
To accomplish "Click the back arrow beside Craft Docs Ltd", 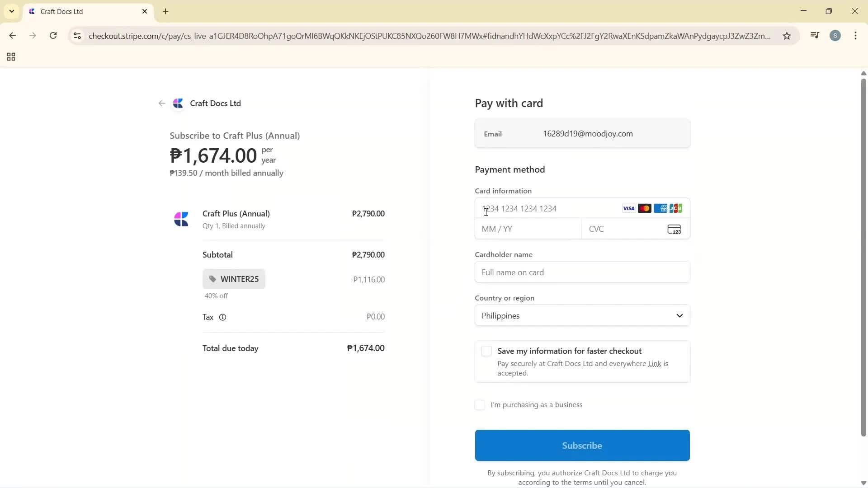I will pos(161,103).
